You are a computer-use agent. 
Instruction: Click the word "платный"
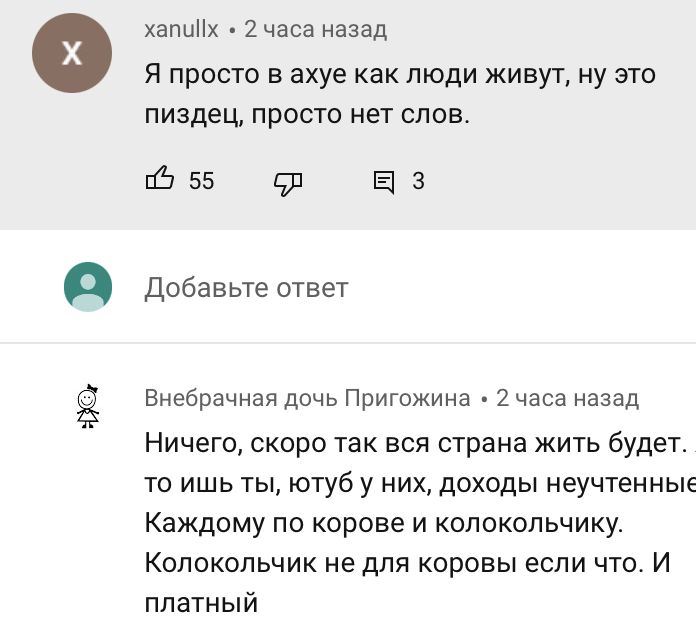pos(202,603)
